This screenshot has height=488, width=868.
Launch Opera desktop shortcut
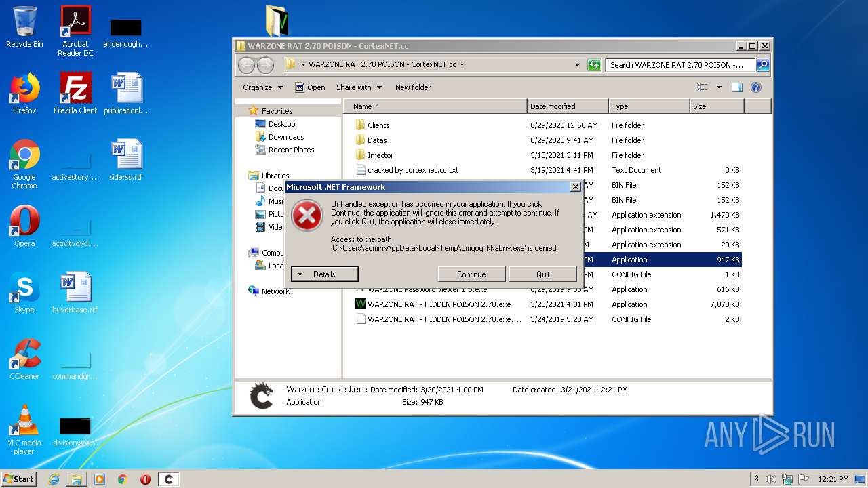pyautogui.click(x=24, y=226)
